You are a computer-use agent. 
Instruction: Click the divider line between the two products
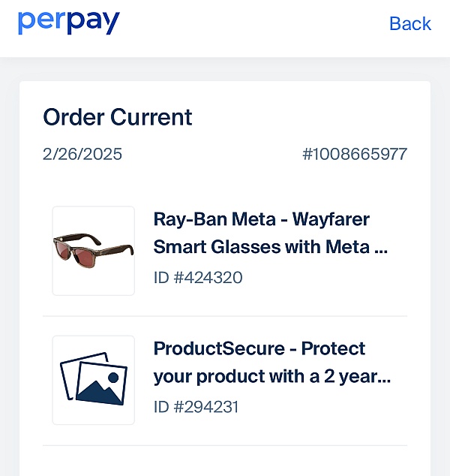[225, 316]
